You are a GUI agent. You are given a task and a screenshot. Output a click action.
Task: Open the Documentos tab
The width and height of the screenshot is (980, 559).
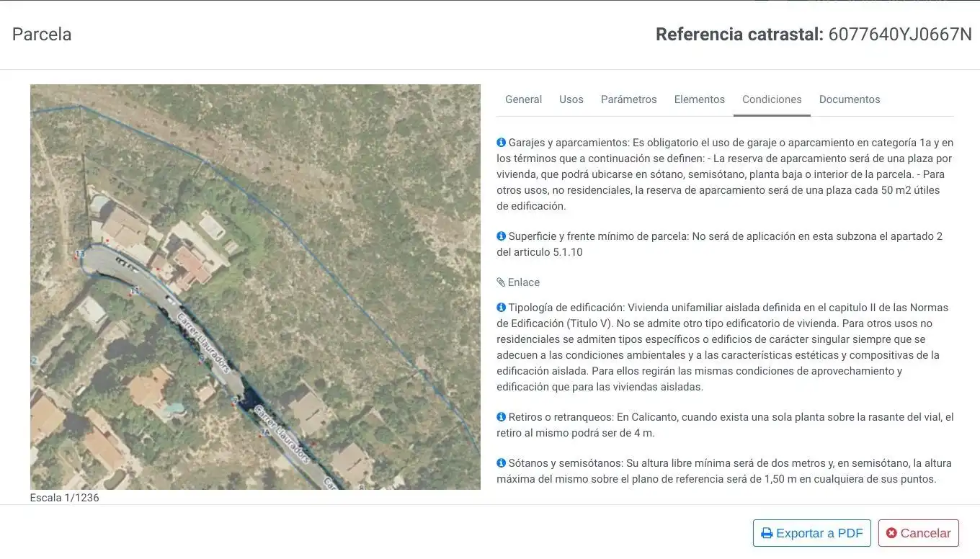[x=850, y=99]
